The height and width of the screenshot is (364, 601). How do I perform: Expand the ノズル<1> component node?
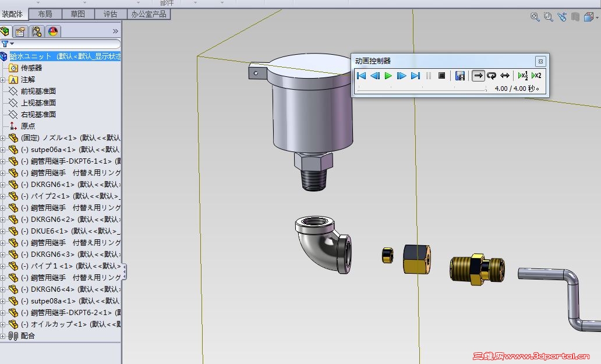pos(3,138)
